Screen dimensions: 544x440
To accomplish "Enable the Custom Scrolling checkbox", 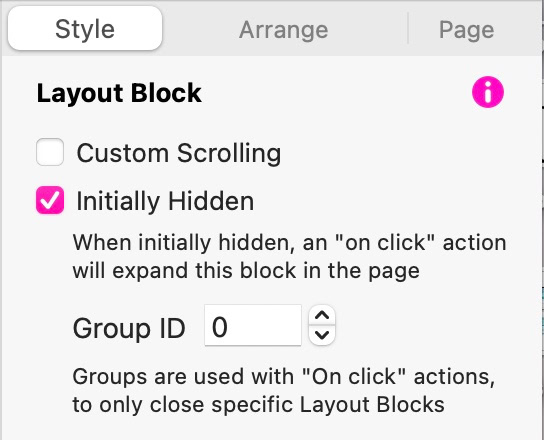I will point(50,152).
